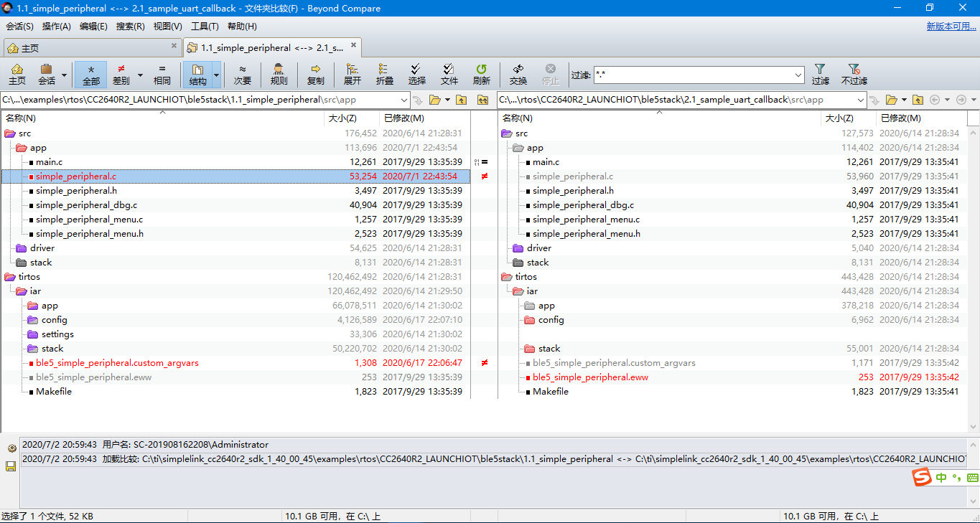This screenshot has height=523, width=980.
Task: Click left pane browse folder icon
Action: (x=435, y=100)
